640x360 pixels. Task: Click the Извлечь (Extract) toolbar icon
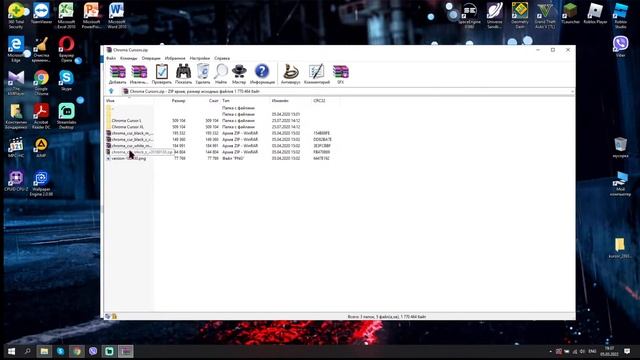point(139,74)
